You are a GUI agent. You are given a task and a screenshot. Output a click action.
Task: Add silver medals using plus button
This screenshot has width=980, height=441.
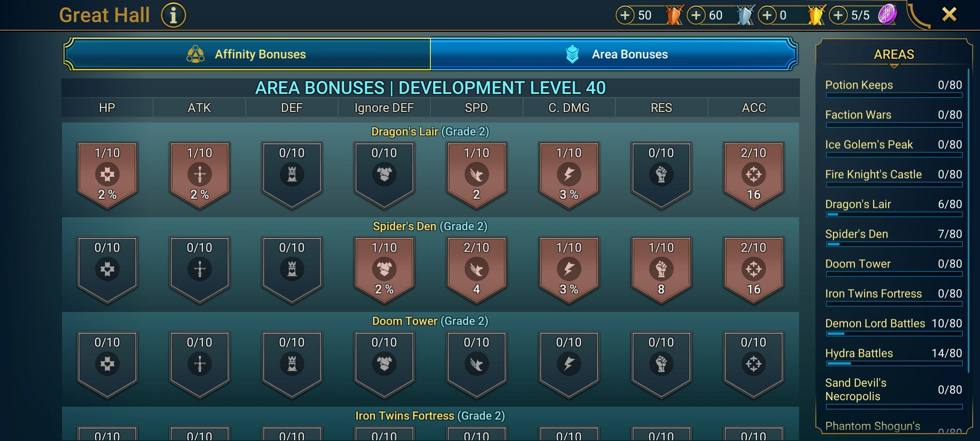tap(696, 16)
